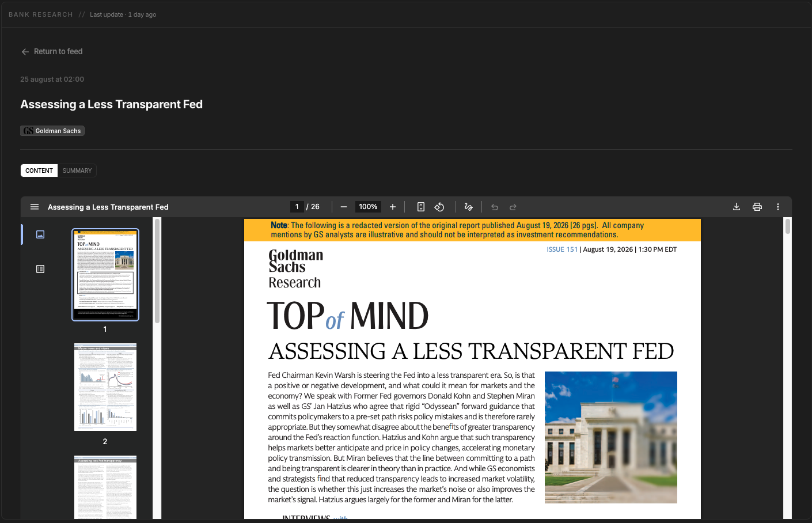
Task: Zoom out of the PDF document
Action: pyautogui.click(x=344, y=207)
